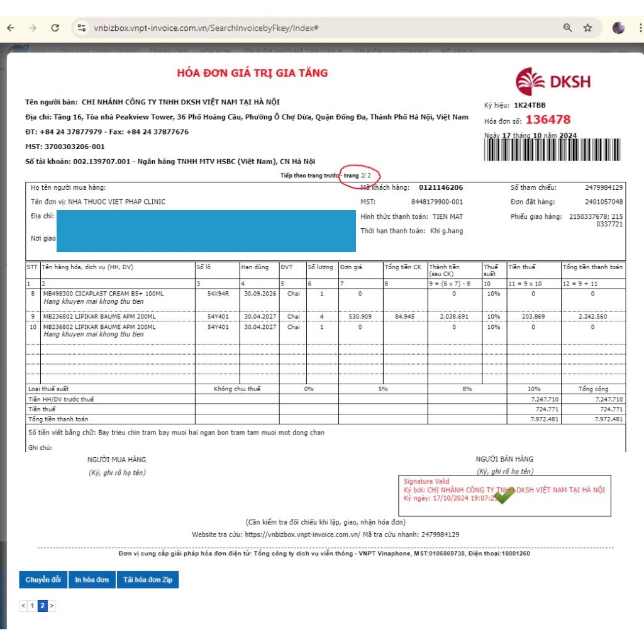Click the DKSH logo

(x=553, y=81)
